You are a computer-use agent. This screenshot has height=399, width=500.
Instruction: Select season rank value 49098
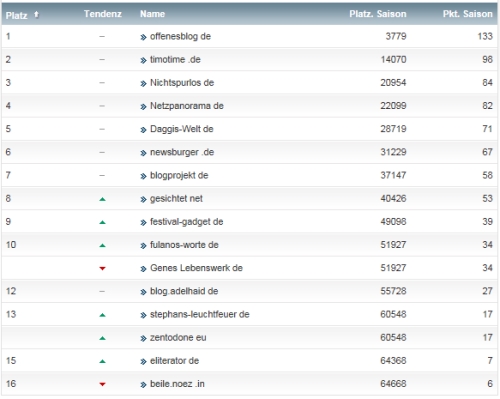click(x=393, y=222)
